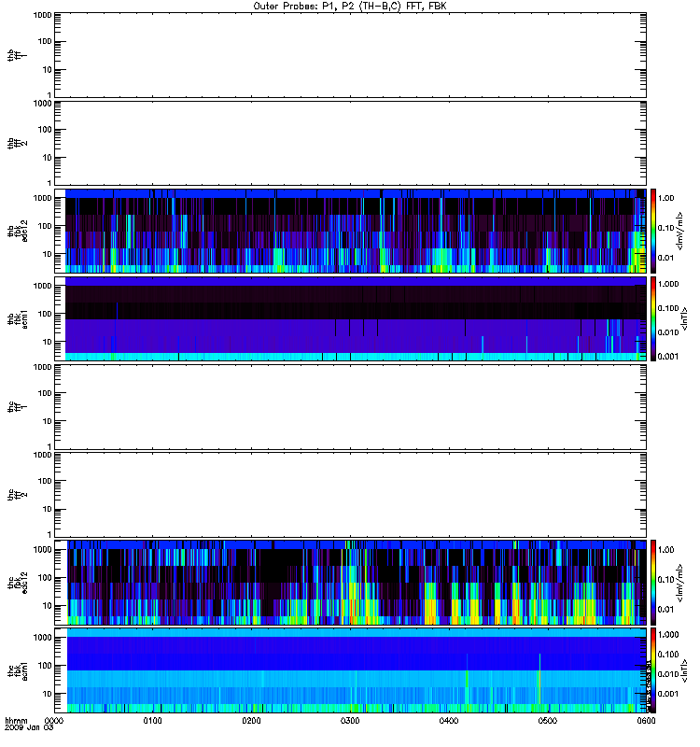Click the 1.00 label on thc edc12 color bar

click(x=665, y=550)
